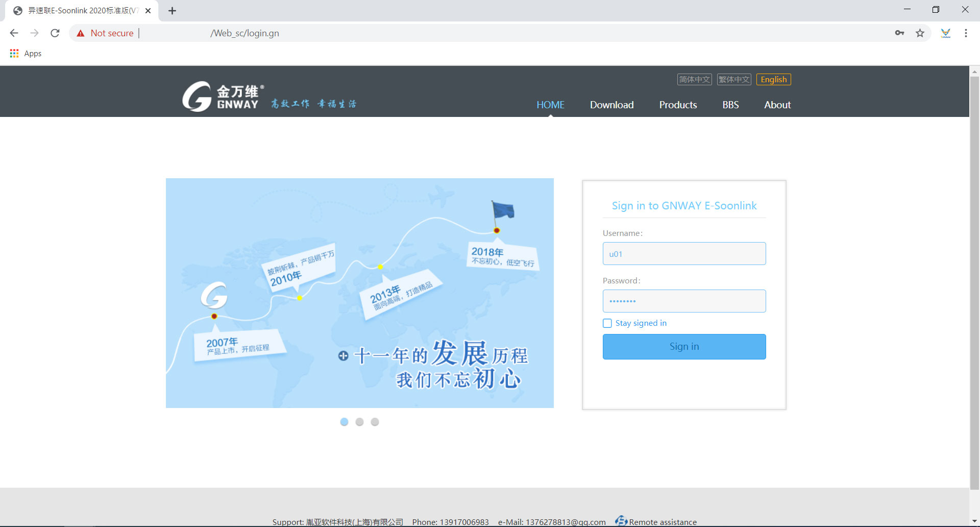Click the browser extension icon beside the star
Screen dimensions: 980x527
pos(945,33)
